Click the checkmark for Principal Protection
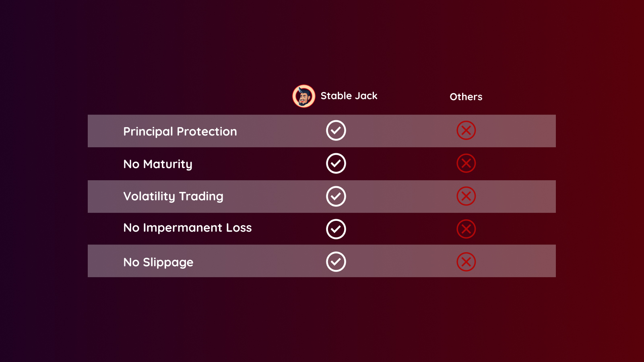Screen dimensions: 644x362 [x=336, y=130]
